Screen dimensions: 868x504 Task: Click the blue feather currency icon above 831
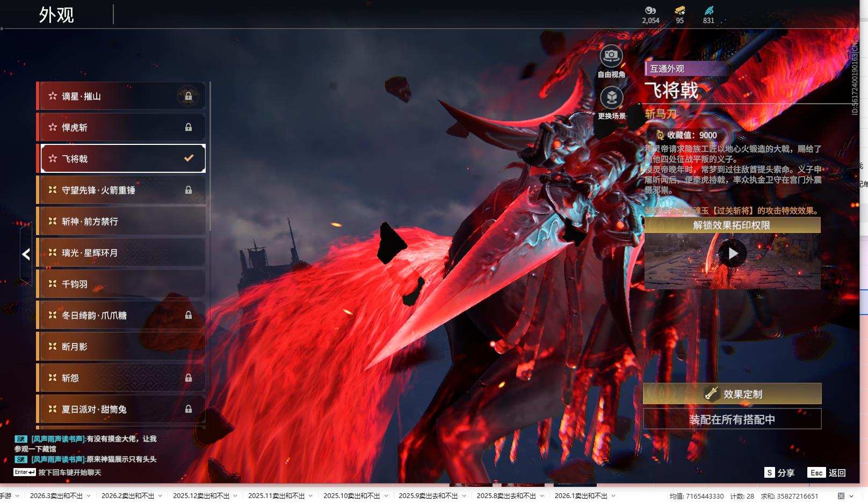click(709, 10)
